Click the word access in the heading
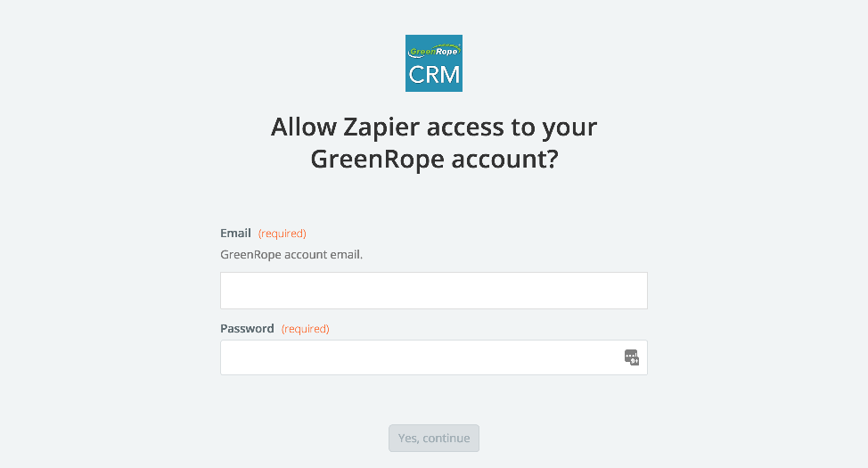 (465, 128)
